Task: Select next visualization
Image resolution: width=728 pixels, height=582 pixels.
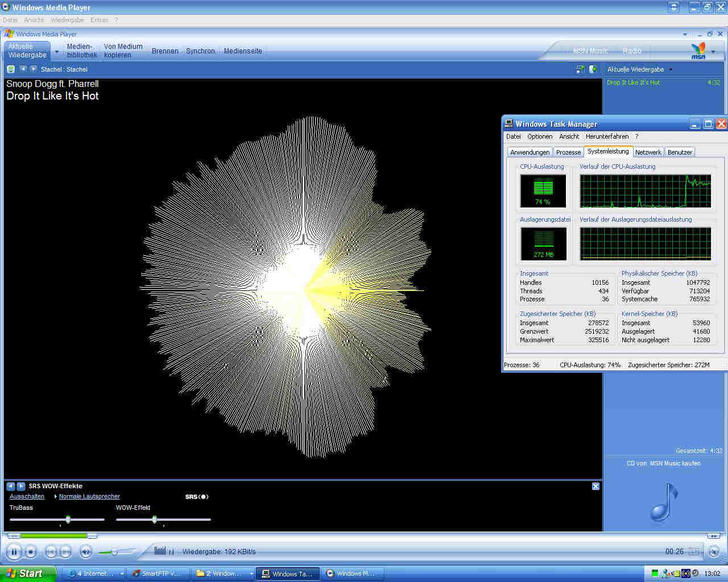Action: [34, 69]
